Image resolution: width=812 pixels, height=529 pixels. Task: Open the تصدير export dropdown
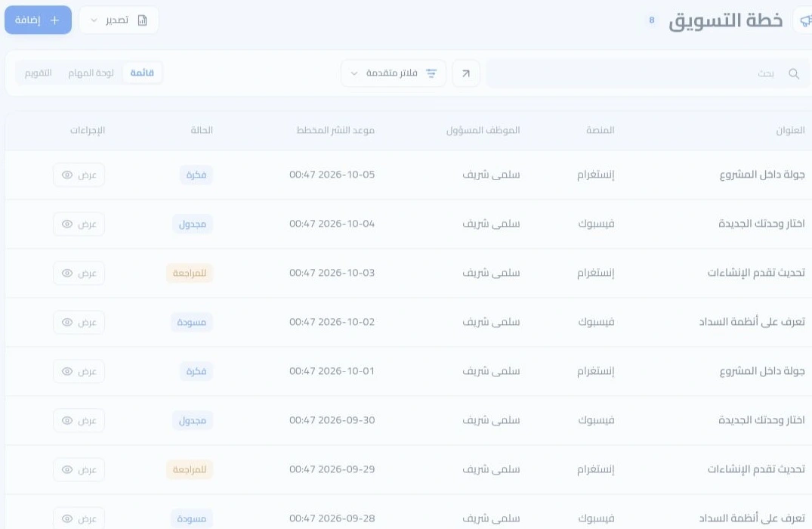pos(119,20)
